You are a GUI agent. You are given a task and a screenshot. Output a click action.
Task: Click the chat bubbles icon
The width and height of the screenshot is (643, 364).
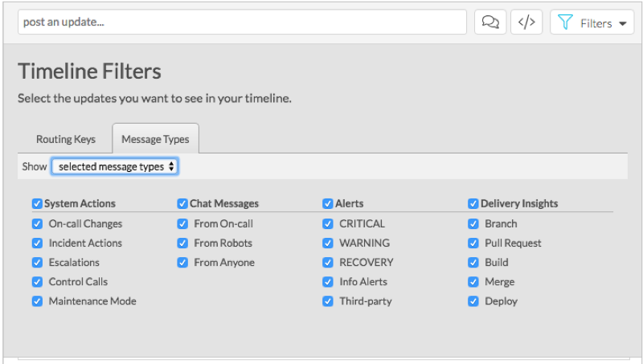click(x=489, y=22)
